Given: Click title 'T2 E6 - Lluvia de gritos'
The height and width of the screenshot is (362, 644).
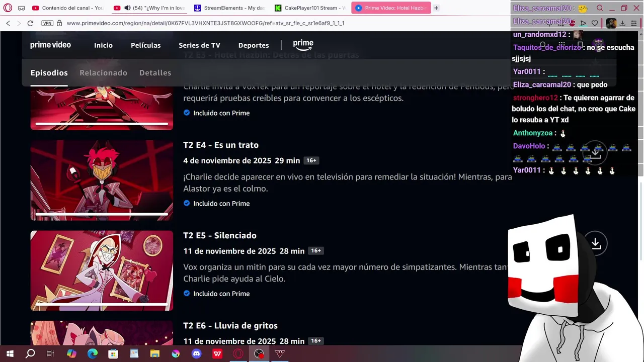Looking at the screenshot, I should [230, 326].
